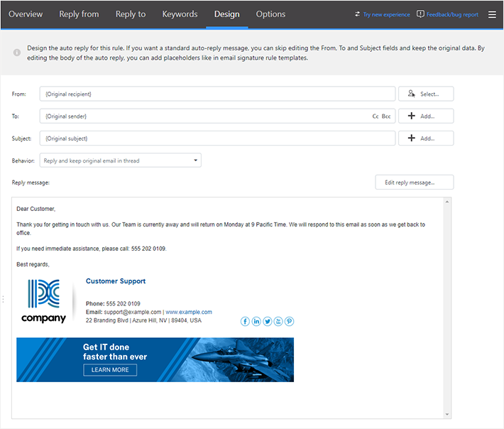504x429 pixels.
Task: Switch to the Reply to tab
Action: coord(131,14)
